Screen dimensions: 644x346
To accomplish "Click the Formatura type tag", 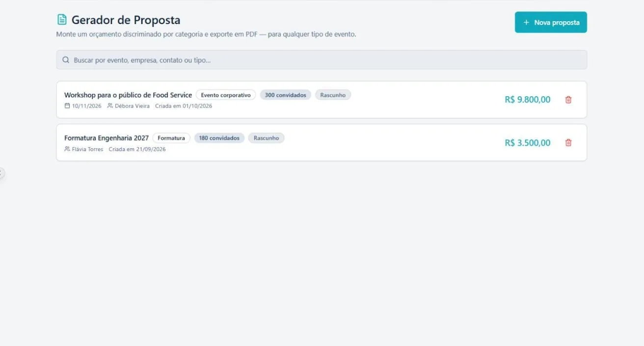I will (171, 138).
